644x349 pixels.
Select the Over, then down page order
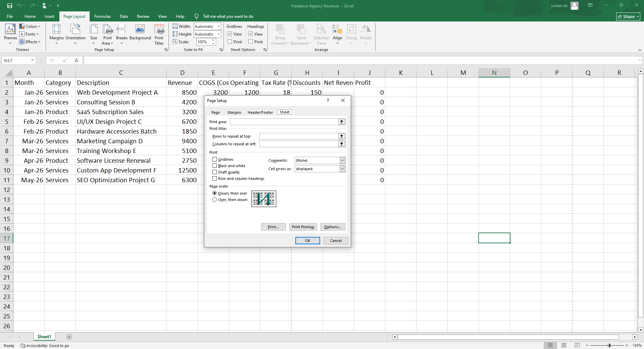tap(215, 200)
